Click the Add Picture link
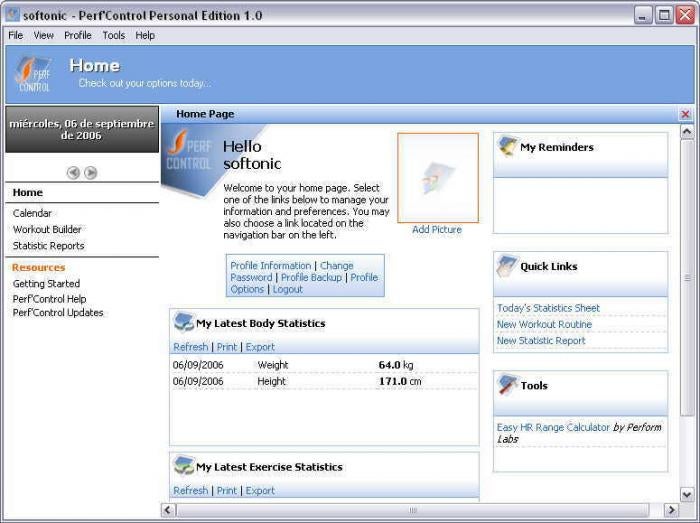The height and width of the screenshot is (523, 700). pyautogui.click(x=437, y=229)
